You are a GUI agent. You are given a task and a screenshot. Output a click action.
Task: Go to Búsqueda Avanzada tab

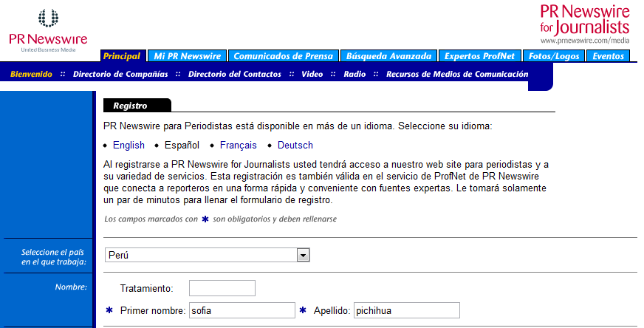tap(388, 56)
